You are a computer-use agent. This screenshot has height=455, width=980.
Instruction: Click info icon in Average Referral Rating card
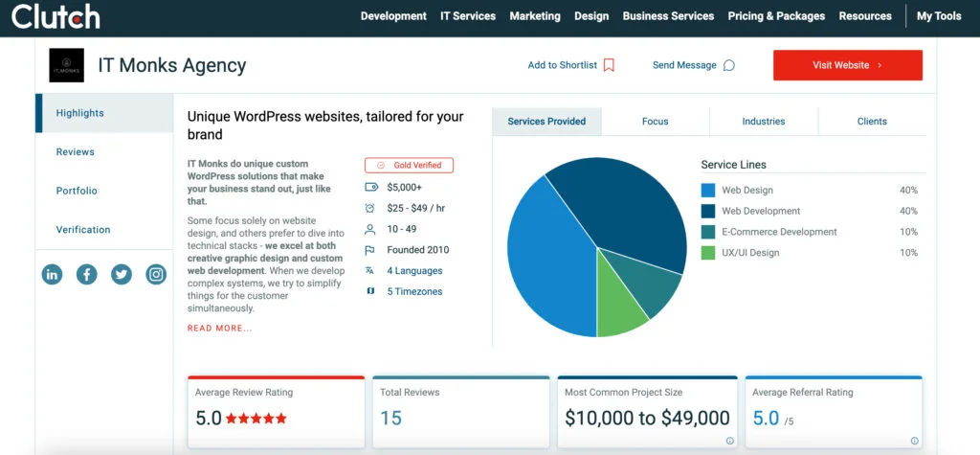pos(915,441)
